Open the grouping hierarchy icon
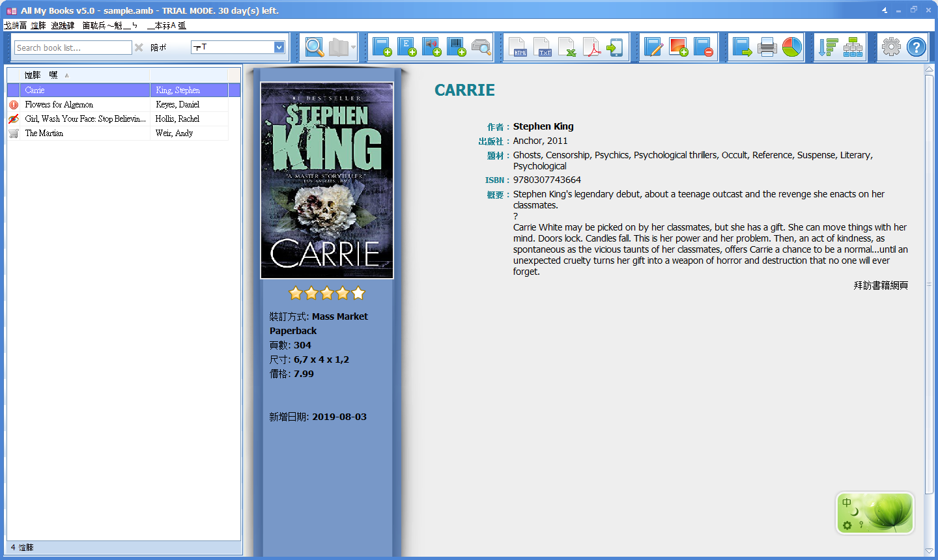The width and height of the screenshot is (938, 560). [853, 47]
